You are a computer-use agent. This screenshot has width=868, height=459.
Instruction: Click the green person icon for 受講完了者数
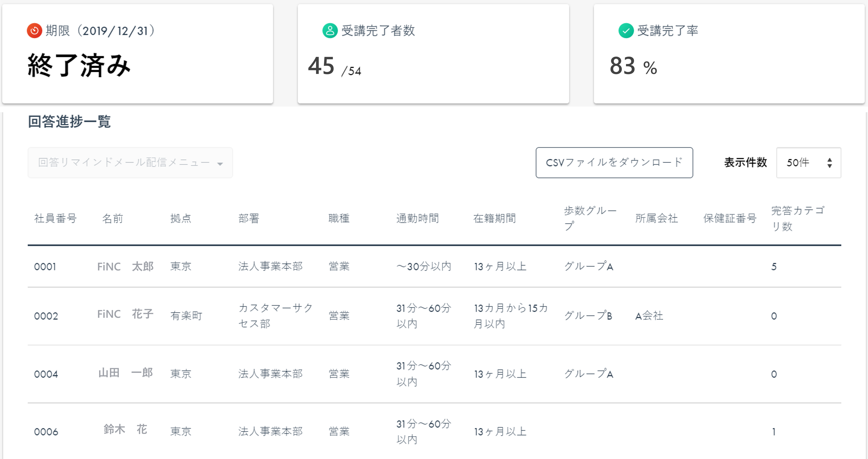(x=330, y=31)
